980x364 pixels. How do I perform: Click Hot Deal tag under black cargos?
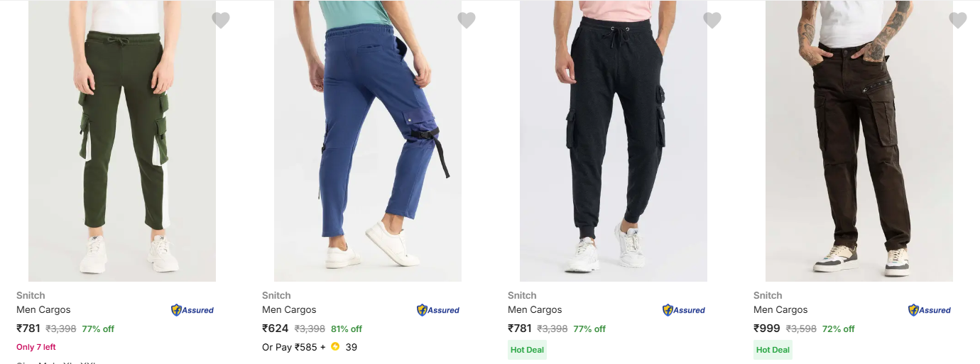click(x=527, y=350)
